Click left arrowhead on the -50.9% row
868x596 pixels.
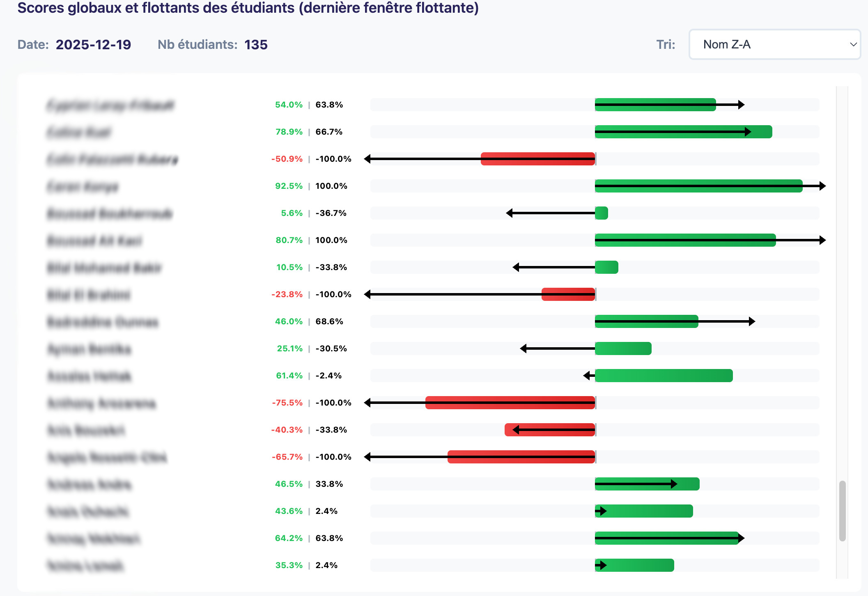367,159
